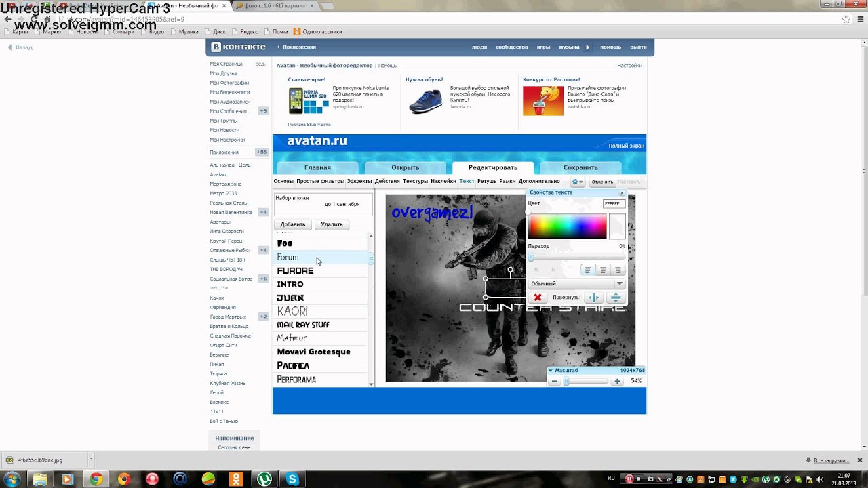This screenshot has width=868, height=488.
Task: Open the Основы menu
Action: 283,181
